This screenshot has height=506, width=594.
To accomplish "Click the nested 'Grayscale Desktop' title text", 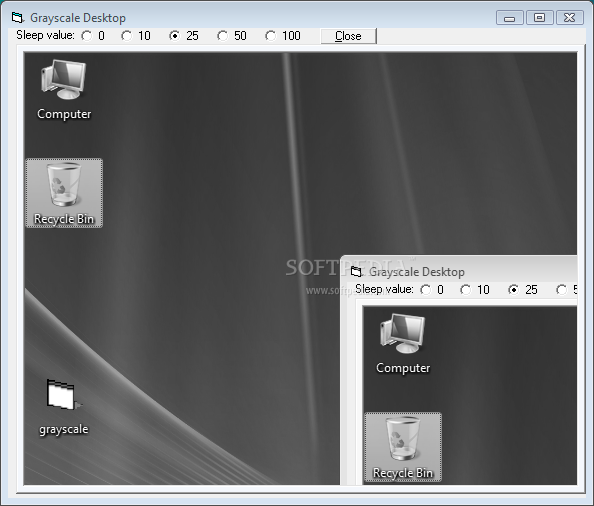I will click(x=417, y=272).
